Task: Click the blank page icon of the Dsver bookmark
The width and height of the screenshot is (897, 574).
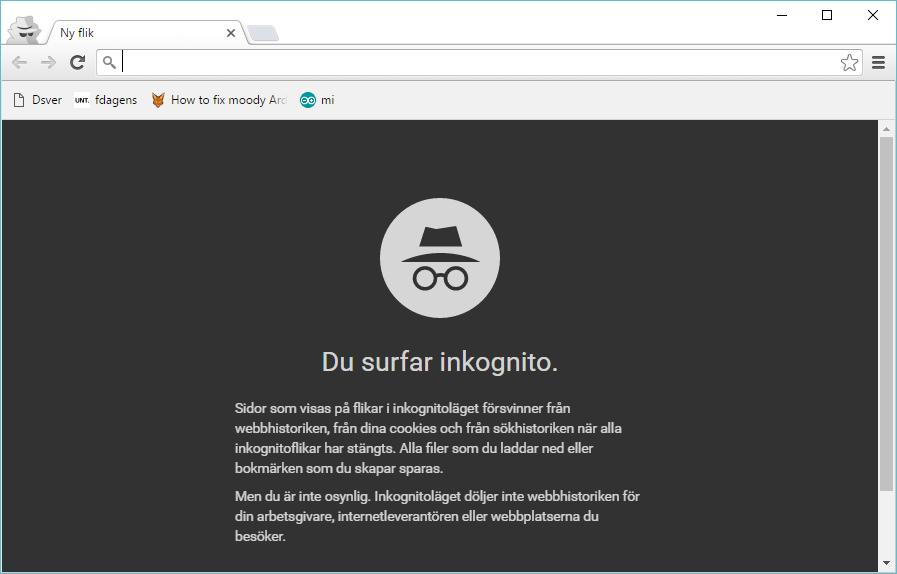Action: click(19, 100)
